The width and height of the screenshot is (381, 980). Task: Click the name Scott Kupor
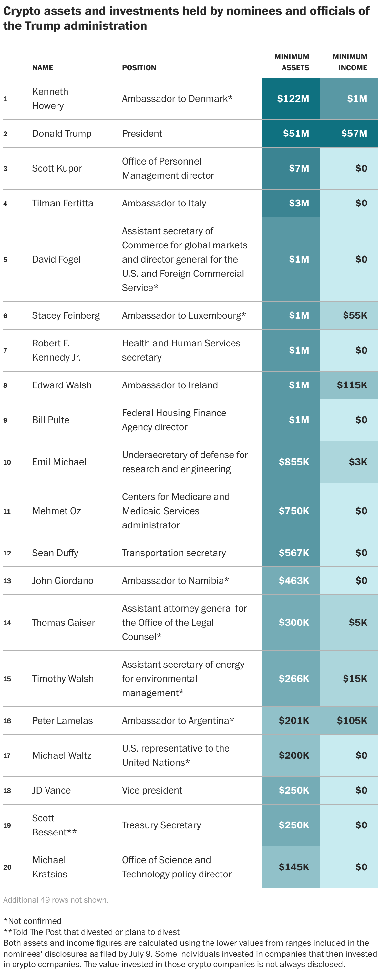(57, 168)
